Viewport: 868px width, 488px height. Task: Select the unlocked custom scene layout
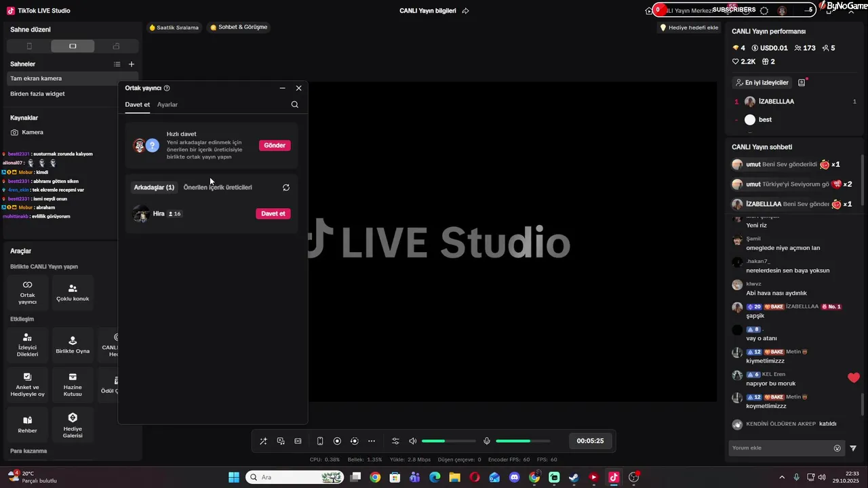pos(116,46)
